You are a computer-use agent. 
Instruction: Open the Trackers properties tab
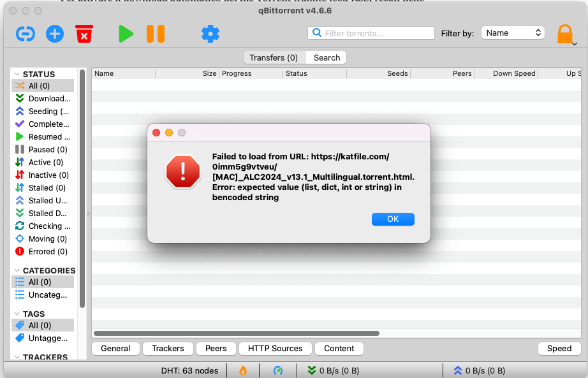[168, 349]
